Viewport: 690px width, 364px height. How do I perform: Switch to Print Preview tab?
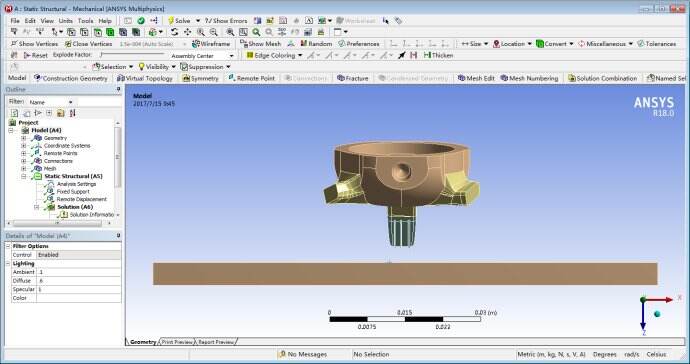coord(177,342)
